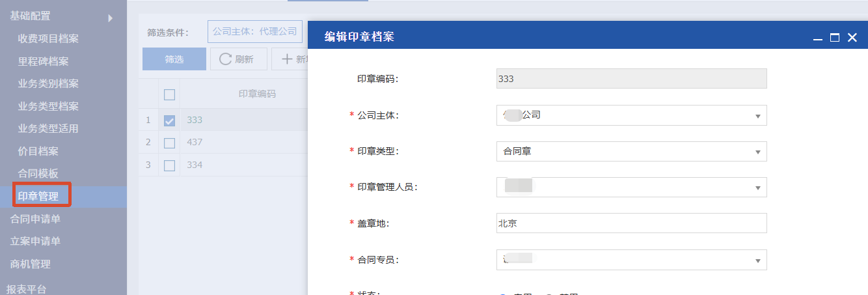Click the 筛选条件 label
This screenshot has width=868, height=295.
pyautogui.click(x=168, y=33)
